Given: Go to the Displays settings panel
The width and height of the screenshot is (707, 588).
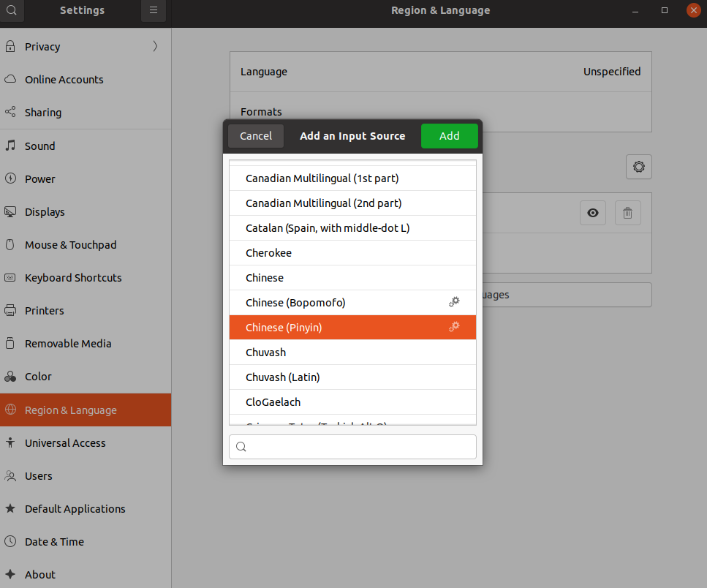Looking at the screenshot, I should (x=86, y=212).
